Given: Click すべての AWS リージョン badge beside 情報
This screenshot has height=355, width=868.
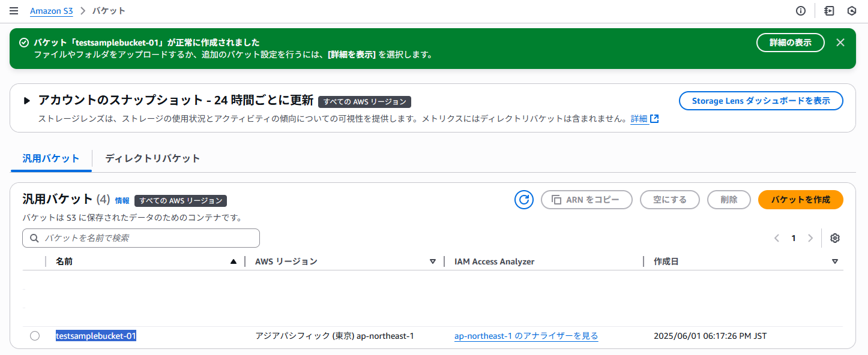Looking at the screenshot, I should click(x=181, y=200).
